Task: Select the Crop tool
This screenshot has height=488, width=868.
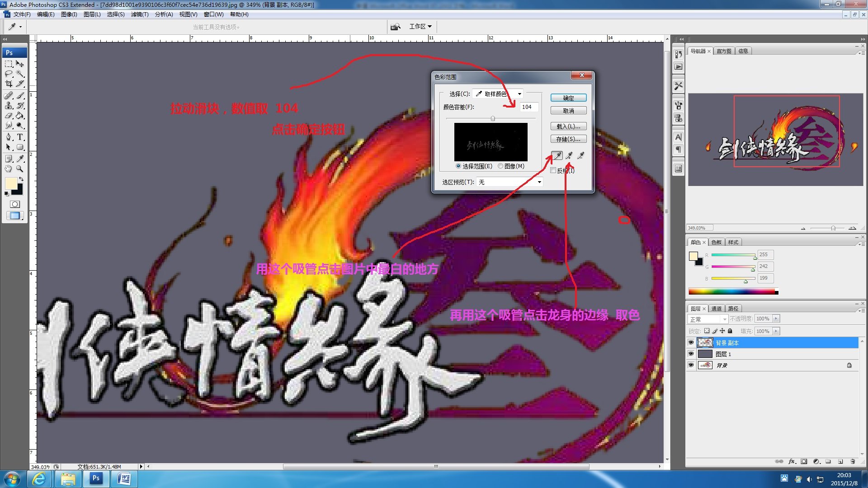Action: pos(9,84)
